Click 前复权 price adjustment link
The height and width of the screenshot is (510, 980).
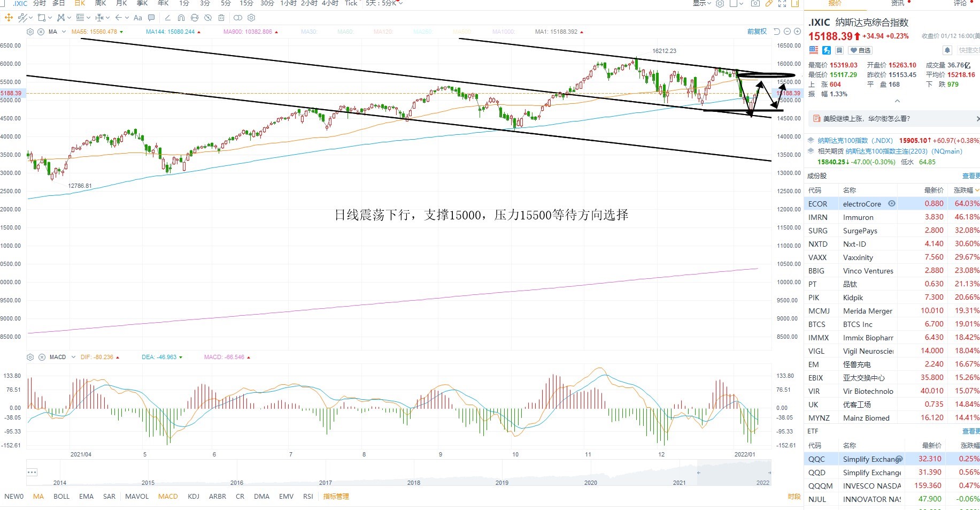click(757, 32)
